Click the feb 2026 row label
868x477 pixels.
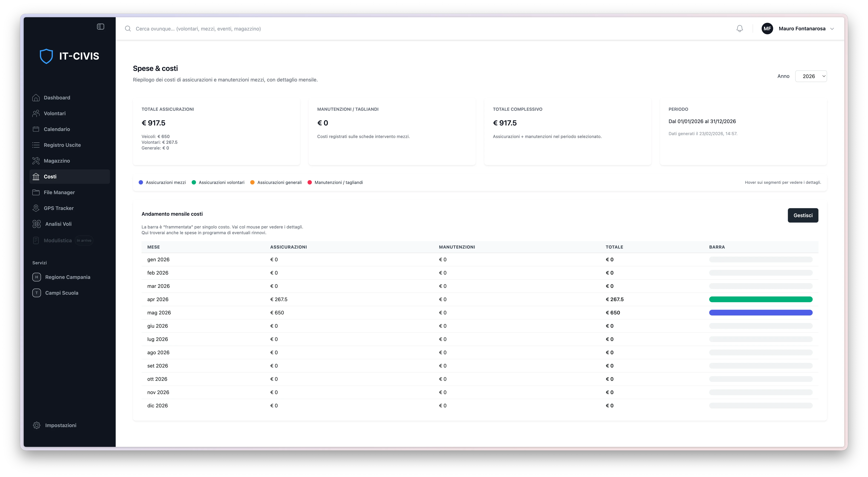tap(157, 273)
